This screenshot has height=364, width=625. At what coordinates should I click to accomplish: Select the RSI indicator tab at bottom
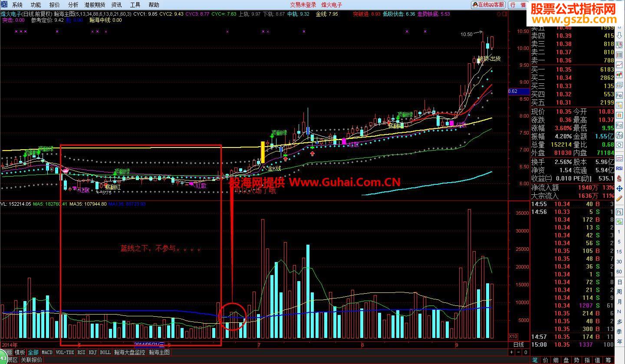click(81, 352)
